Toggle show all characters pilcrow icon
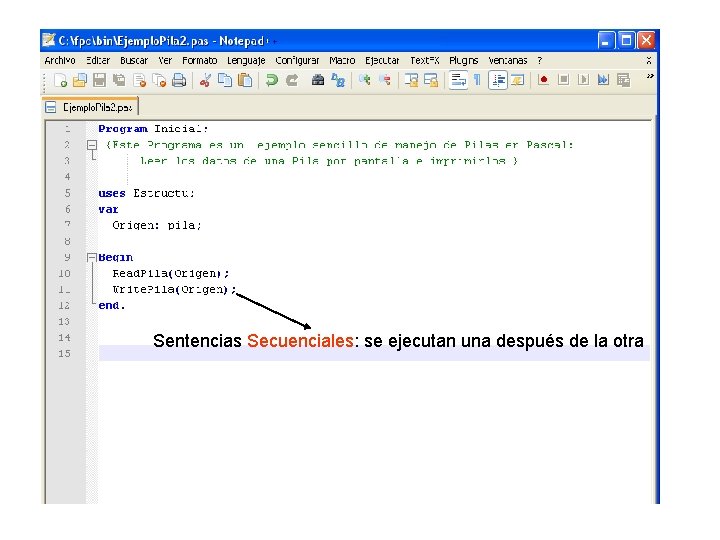720x540 pixels. click(x=478, y=80)
